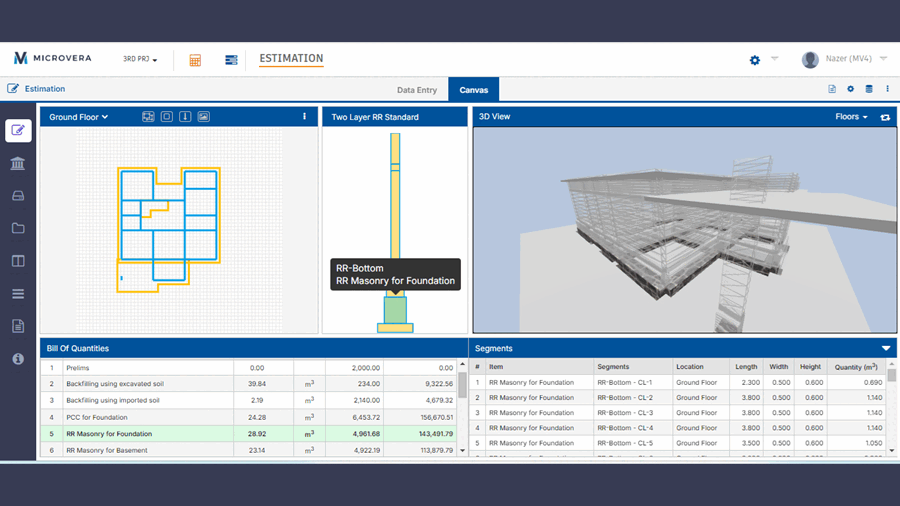
Task: Open the database icon in top-right toolbar
Action: point(869,89)
